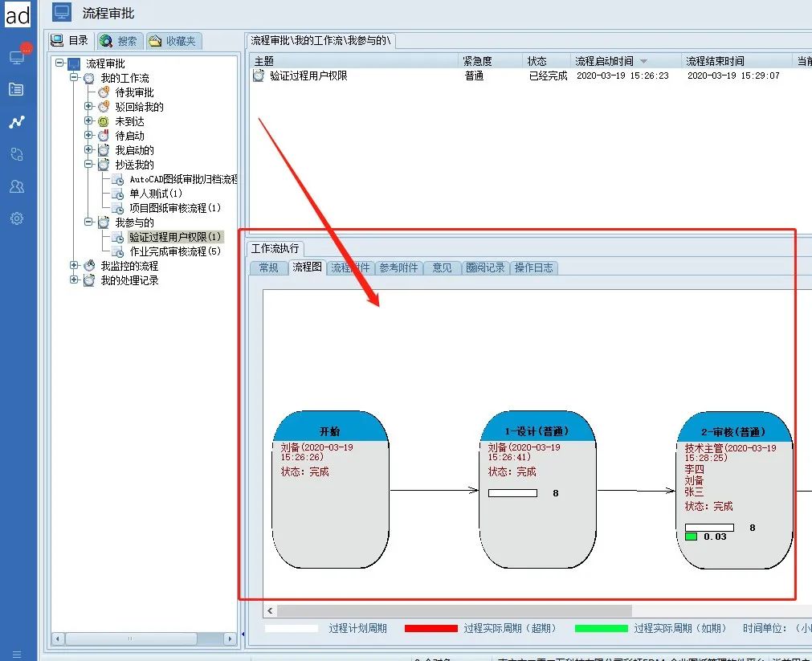This screenshot has height=661, width=812.
Task: Click the users icon in left sidebar
Action: tap(17, 186)
